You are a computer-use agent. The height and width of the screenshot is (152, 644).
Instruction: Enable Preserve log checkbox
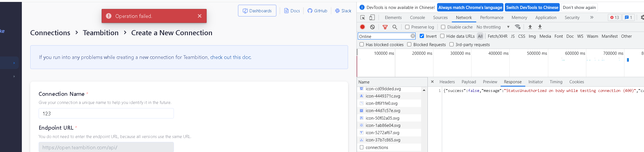point(407,27)
